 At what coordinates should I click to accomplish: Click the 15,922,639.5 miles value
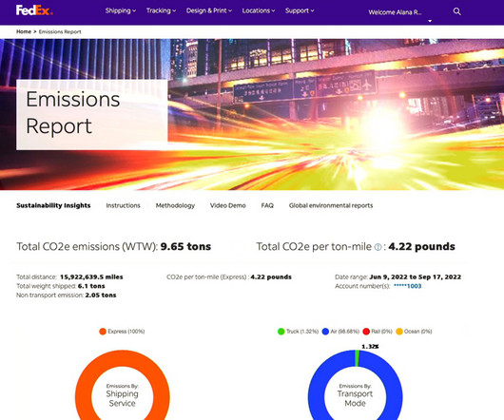coord(91,277)
